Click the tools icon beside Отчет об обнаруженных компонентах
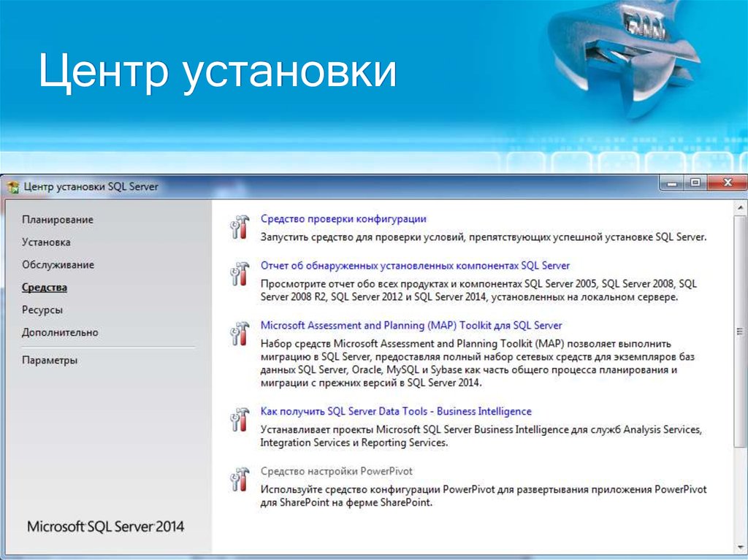 (x=240, y=274)
